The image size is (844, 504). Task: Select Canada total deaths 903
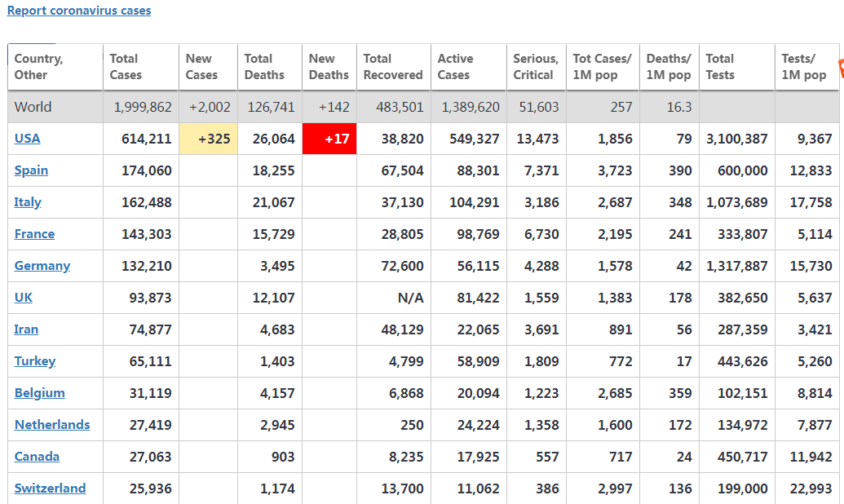point(270,456)
